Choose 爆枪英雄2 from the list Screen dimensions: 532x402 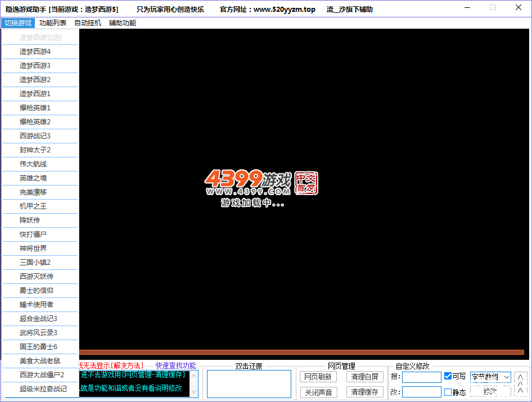tap(40, 122)
